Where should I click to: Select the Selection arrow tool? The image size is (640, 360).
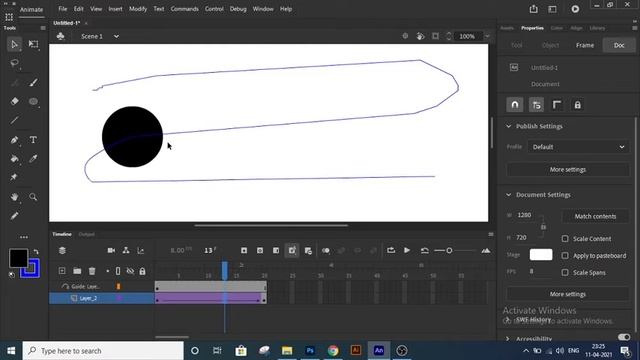coord(14,44)
